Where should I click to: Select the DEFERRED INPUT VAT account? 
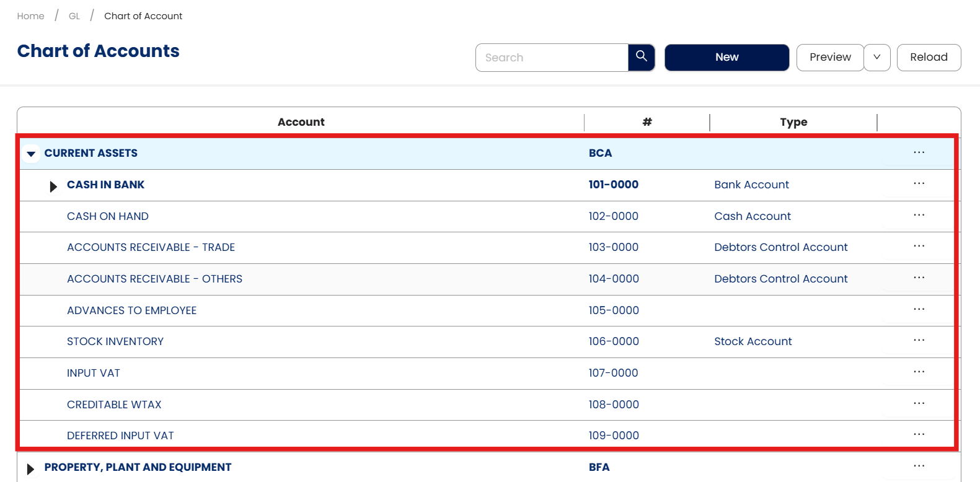(x=120, y=436)
